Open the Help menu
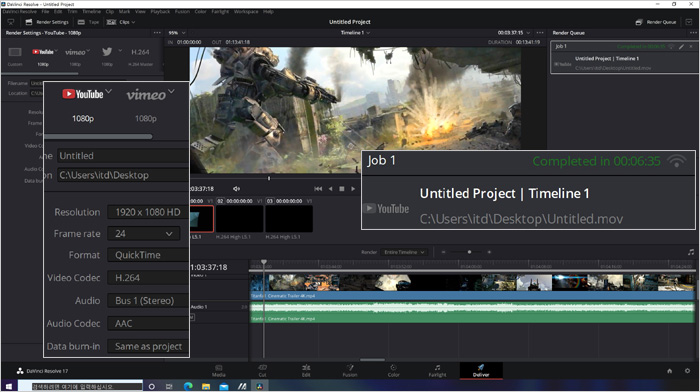 pyautogui.click(x=268, y=12)
